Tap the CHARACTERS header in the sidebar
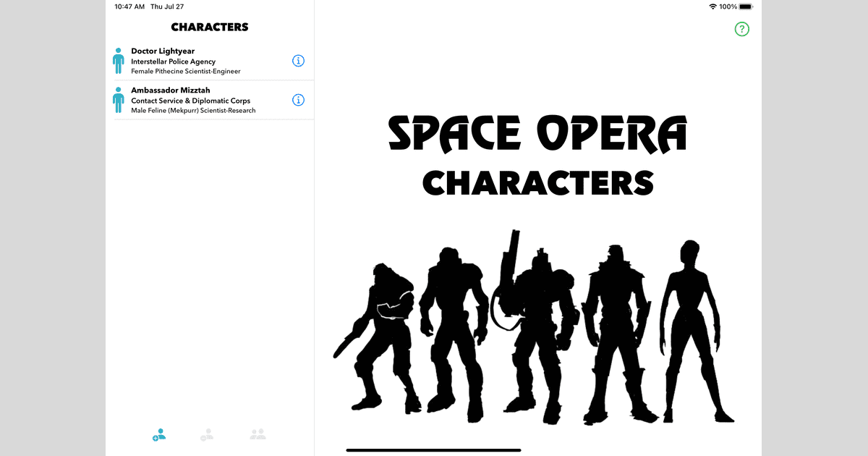Viewport: 868px width, 456px height. (210, 27)
